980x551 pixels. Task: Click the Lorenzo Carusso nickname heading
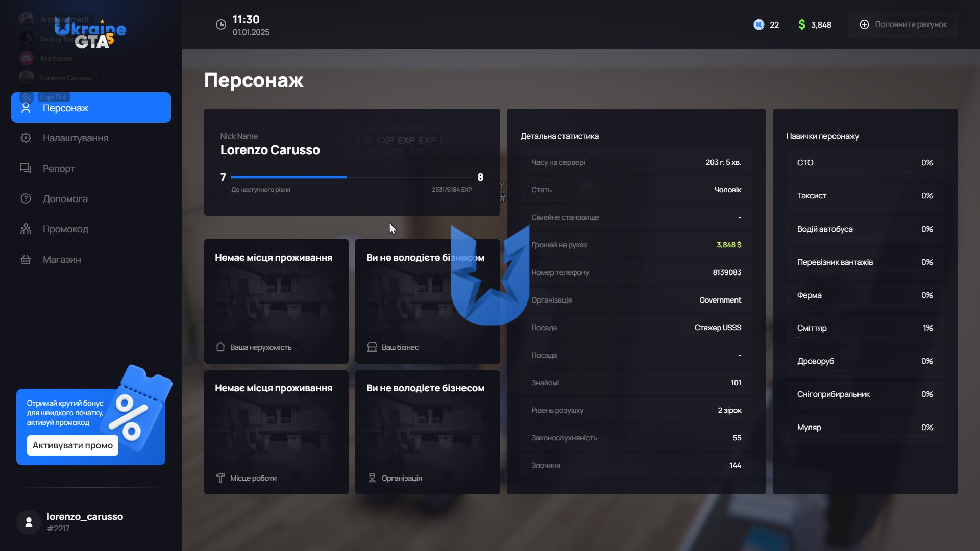[x=270, y=150]
